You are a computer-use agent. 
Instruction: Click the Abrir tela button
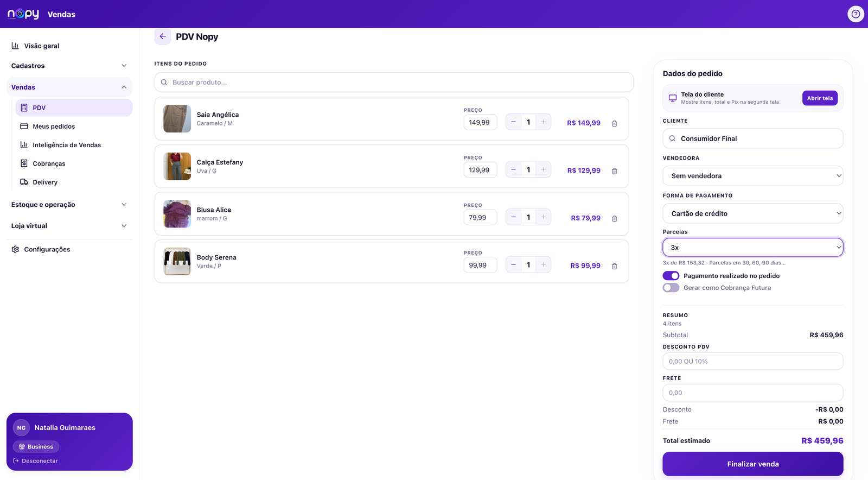pyautogui.click(x=820, y=98)
